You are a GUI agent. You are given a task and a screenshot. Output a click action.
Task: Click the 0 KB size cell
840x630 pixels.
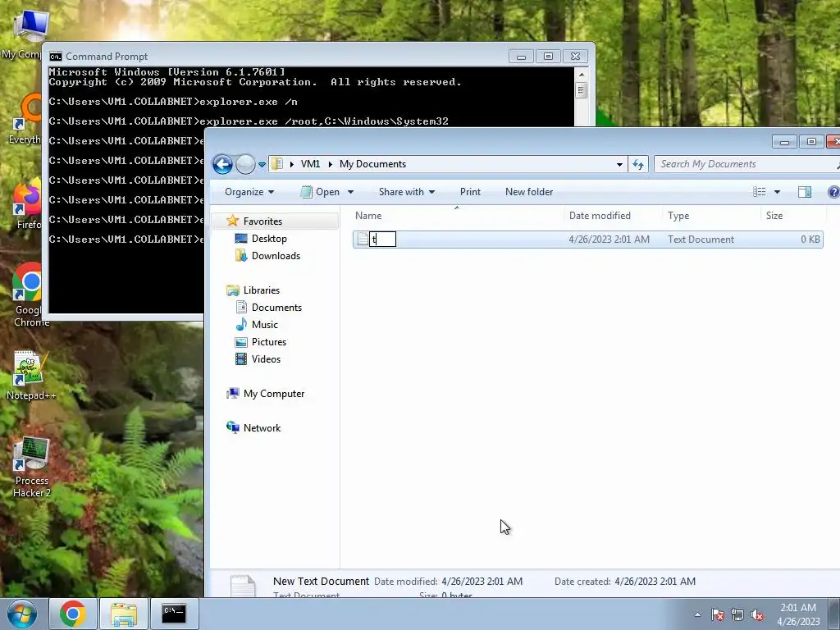coord(810,240)
